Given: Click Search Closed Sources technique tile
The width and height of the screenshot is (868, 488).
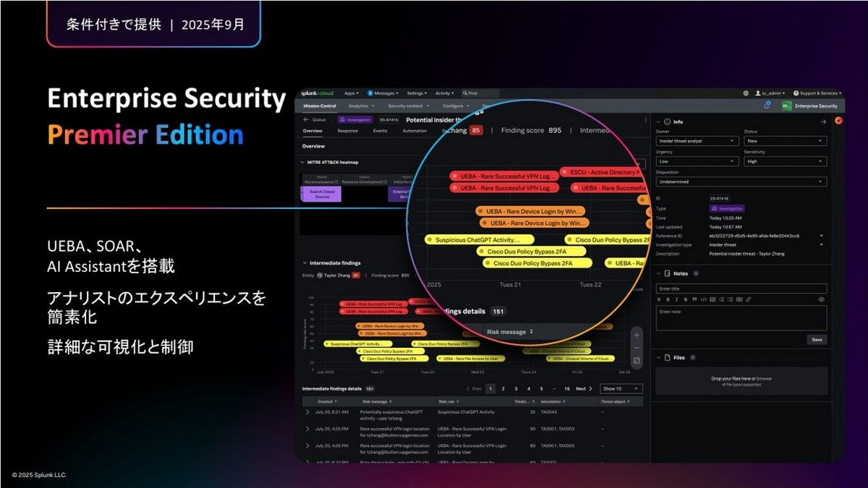Looking at the screenshot, I should (320, 194).
